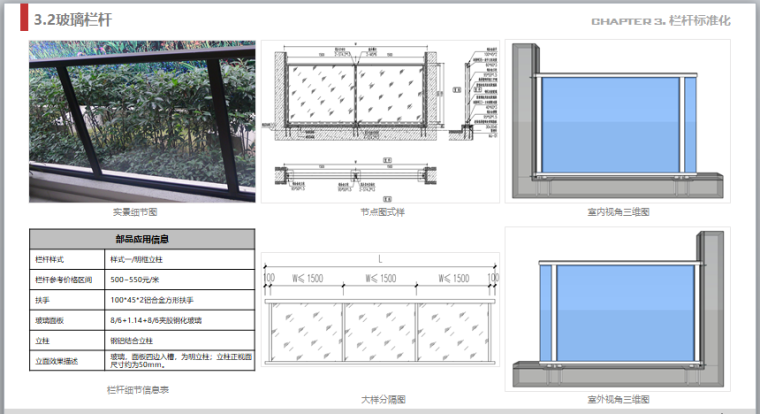Click the CHAPTER 3. 栏杆标准化 header text
This screenshot has height=414, width=760.
click(x=661, y=21)
